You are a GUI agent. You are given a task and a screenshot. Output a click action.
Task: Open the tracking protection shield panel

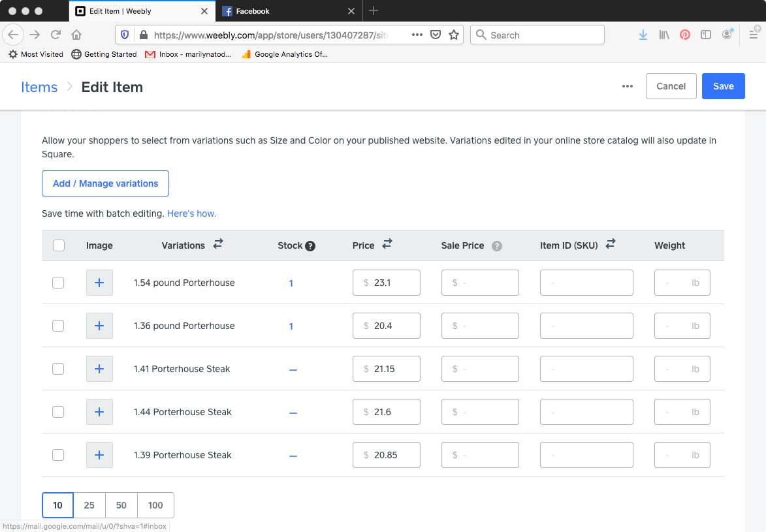pos(124,35)
